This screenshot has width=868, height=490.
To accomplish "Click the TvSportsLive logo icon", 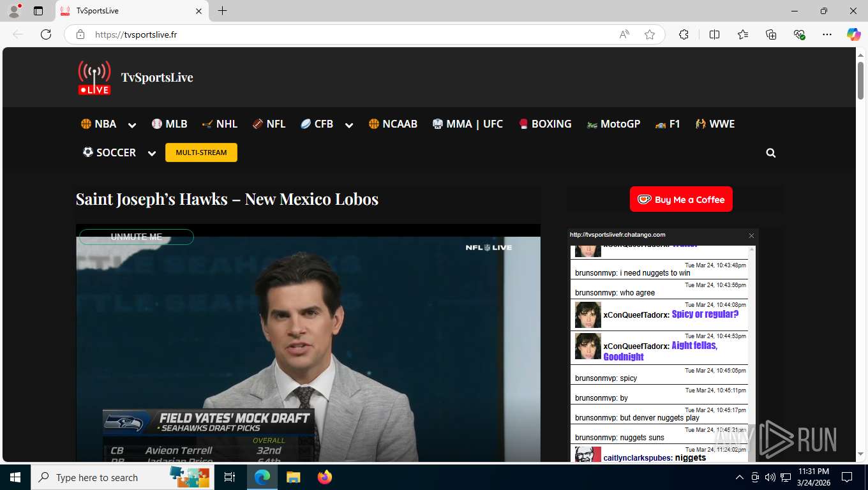I will (94, 77).
